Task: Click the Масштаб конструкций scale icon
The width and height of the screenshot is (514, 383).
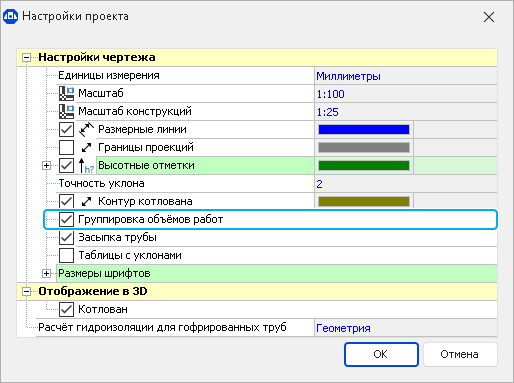Action: pyautogui.click(x=66, y=111)
